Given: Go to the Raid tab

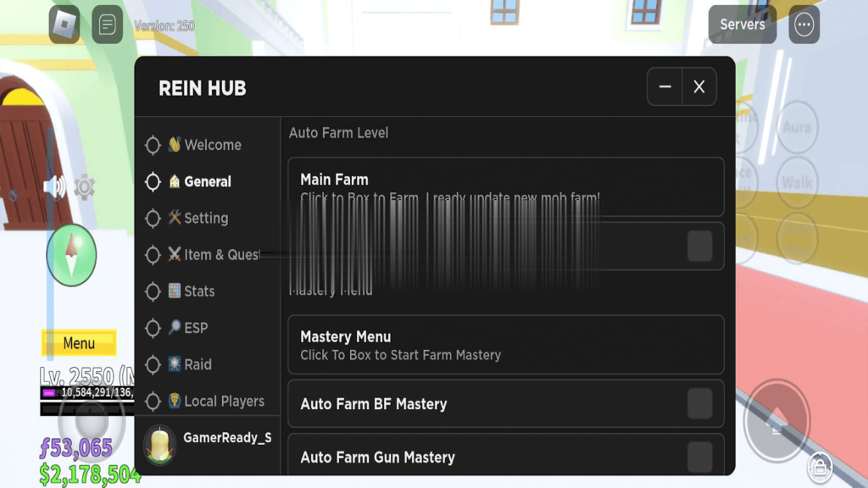Looking at the screenshot, I should tap(198, 364).
